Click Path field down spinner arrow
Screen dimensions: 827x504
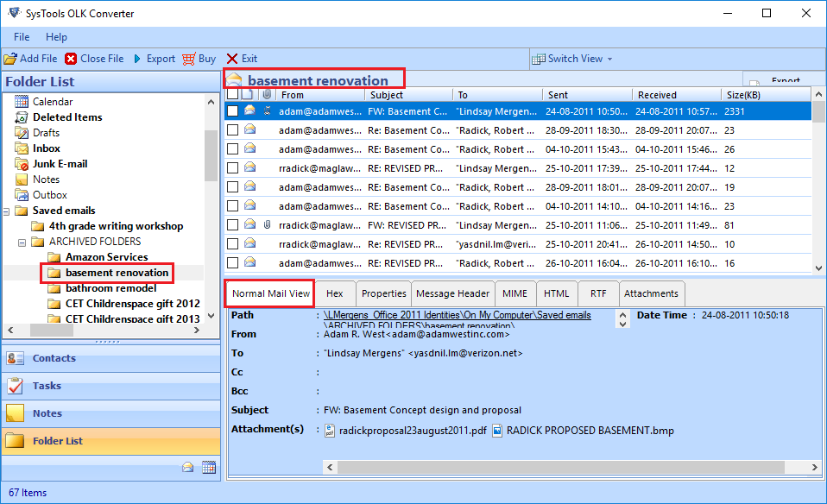(x=623, y=324)
